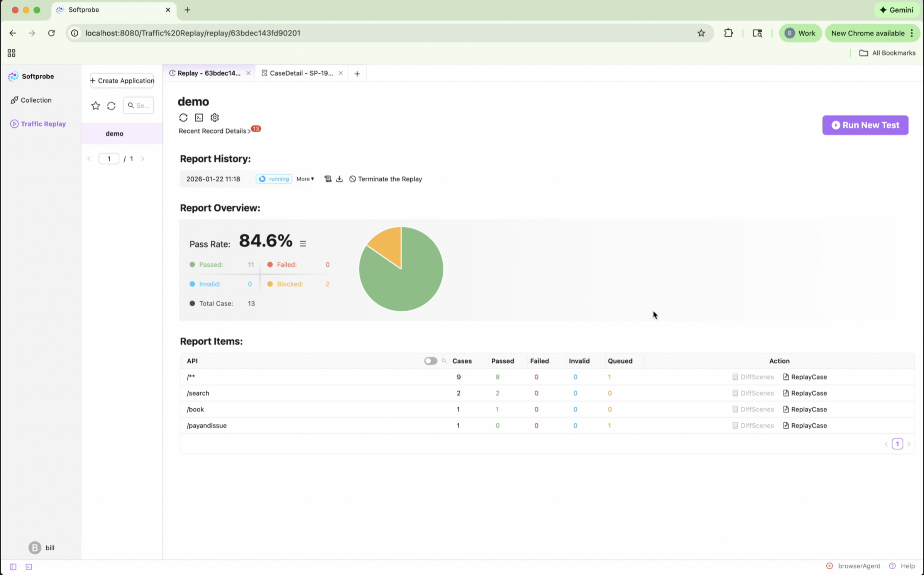
Task: Click the download icon in Report History
Action: tap(339, 179)
